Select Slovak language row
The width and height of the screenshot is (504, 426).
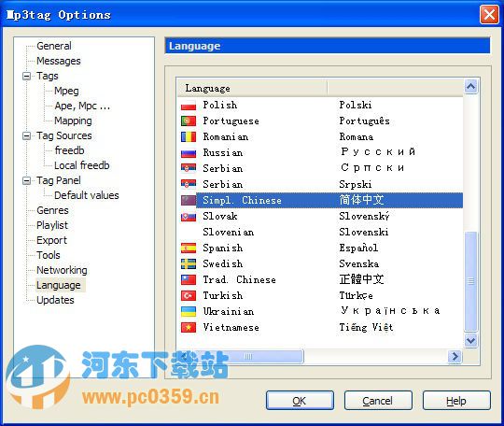click(x=320, y=216)
